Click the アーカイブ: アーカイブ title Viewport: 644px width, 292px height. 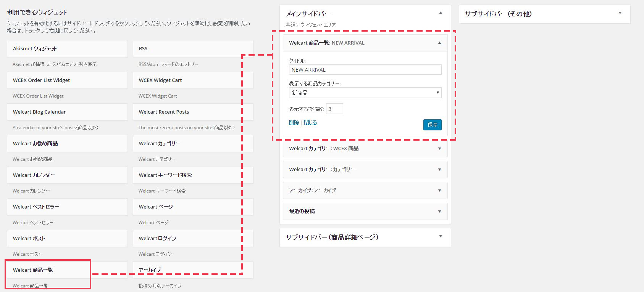click(x=313, y=191)
